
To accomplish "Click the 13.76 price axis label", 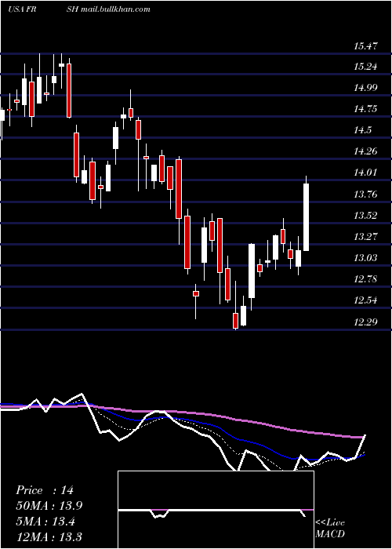I will tap(365, 194).
